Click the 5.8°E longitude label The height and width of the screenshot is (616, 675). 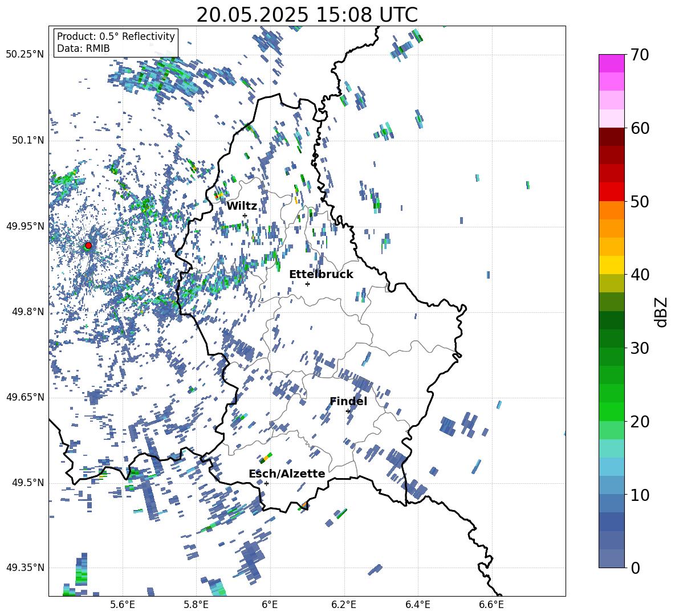coord(196,605)
